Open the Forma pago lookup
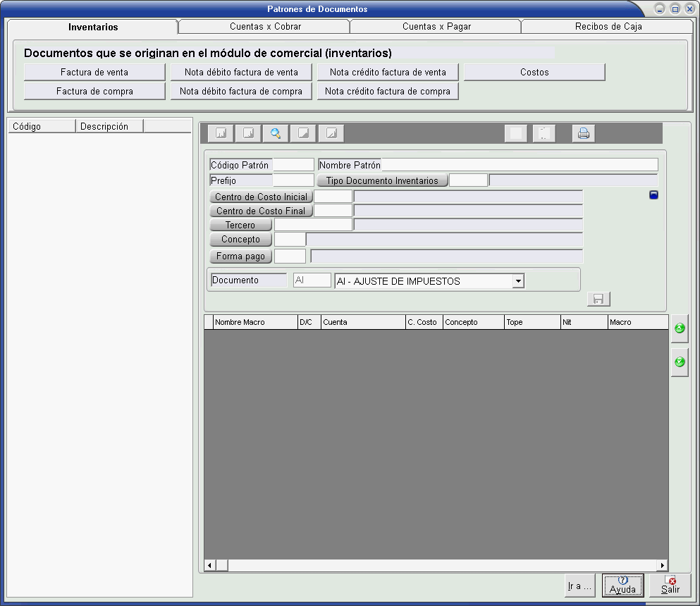The height and width of the screenshot is (606, 700). coord(241,256)
